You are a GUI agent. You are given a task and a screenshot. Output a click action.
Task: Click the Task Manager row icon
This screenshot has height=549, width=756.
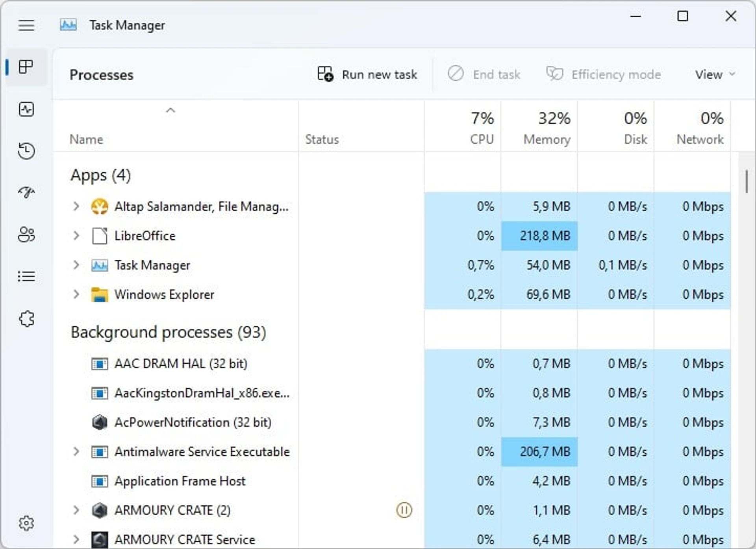coord(99,265)
